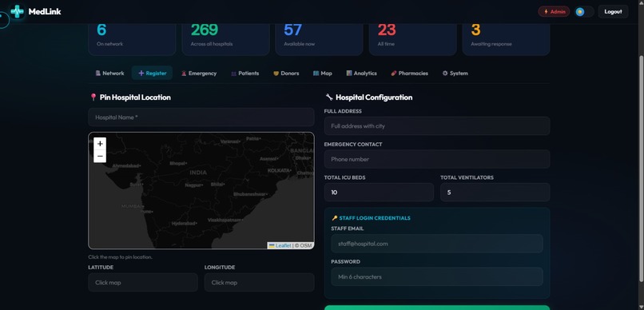Zoom out on the map

point(100,156)
